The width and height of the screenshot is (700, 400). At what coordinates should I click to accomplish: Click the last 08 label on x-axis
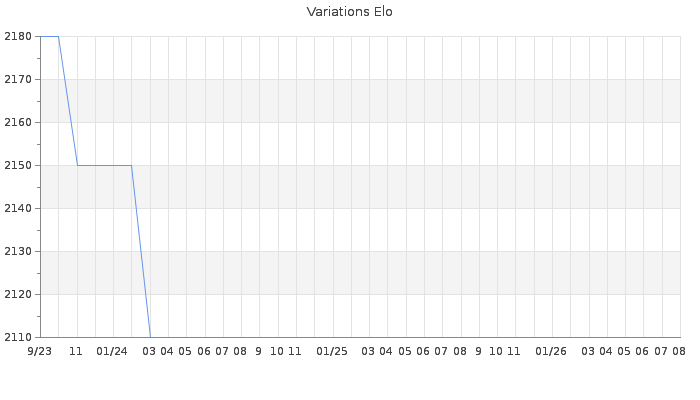coord(679,351)
